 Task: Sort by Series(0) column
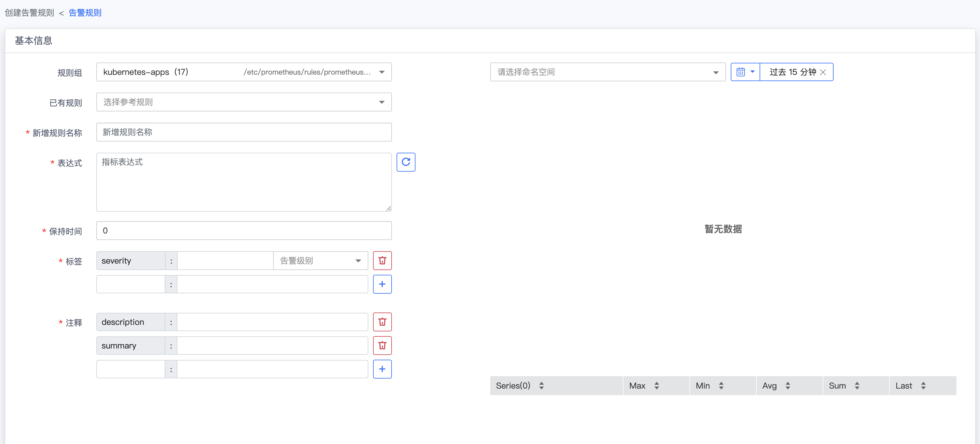click(541, 386)
